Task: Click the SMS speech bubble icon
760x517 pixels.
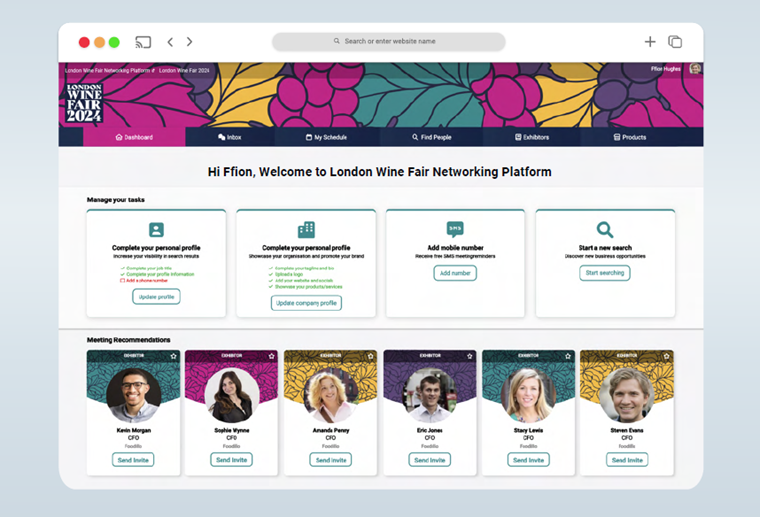Action: click(x=455, y=229)
